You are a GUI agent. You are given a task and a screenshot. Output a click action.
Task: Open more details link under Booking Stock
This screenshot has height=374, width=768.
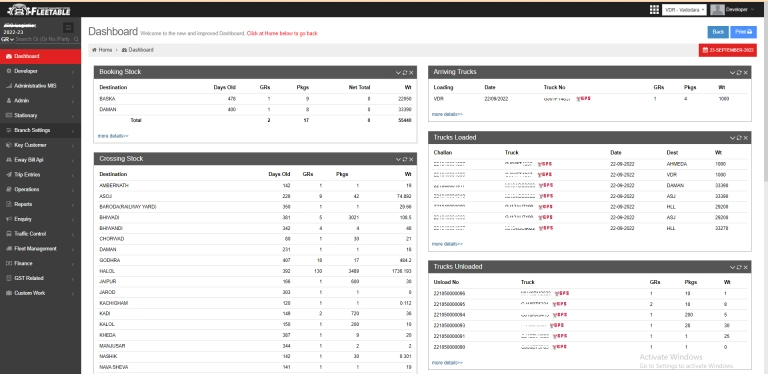[x=113, y=136]
